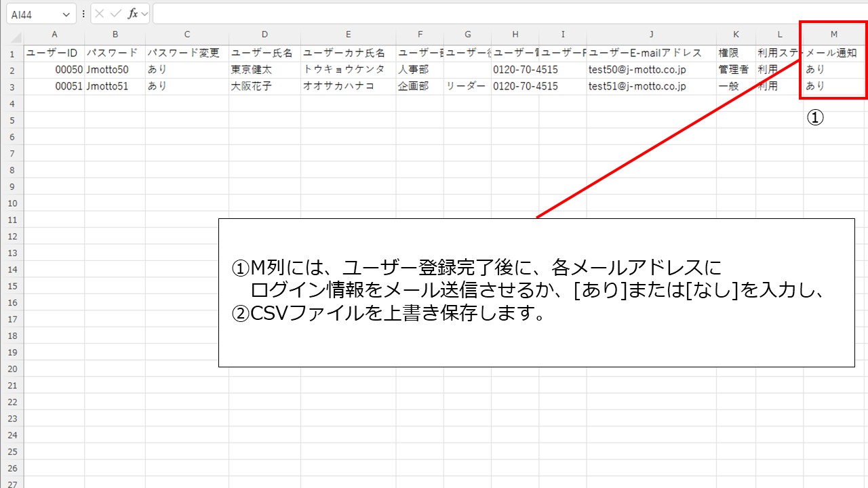Select the Jmotto50 password cell

click(115, 70)
